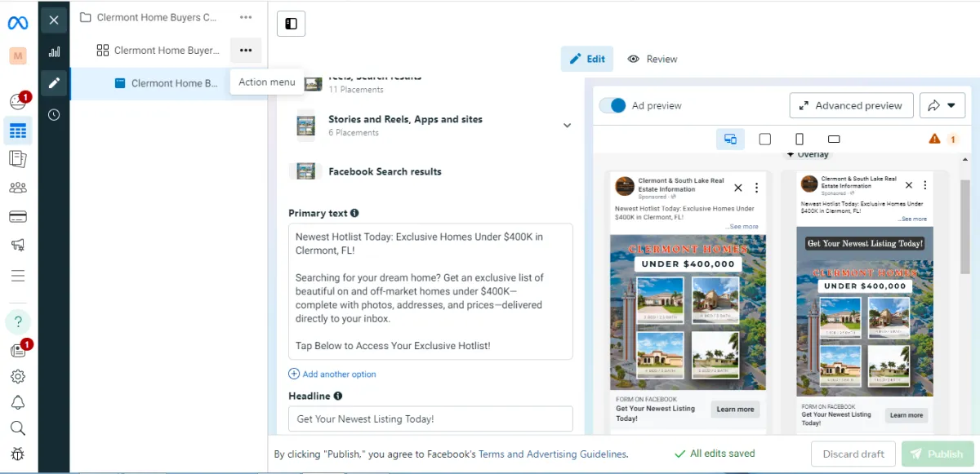Open the notifications news icon with badge
Image resolution: width=980 pixels, height=474 pixels.
[x=18, y=350]
